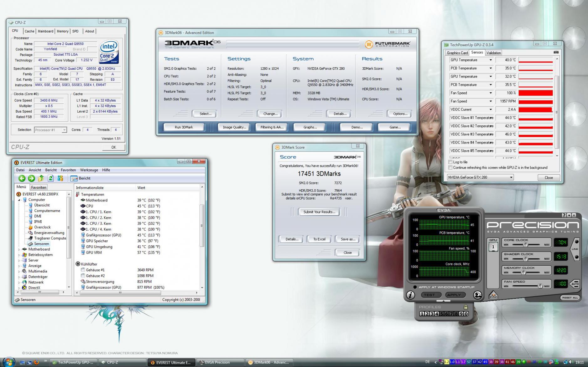Toggle the profiles lock icon
The width and height of the screenshot is (588, 367).
click(x=466, y=307)
